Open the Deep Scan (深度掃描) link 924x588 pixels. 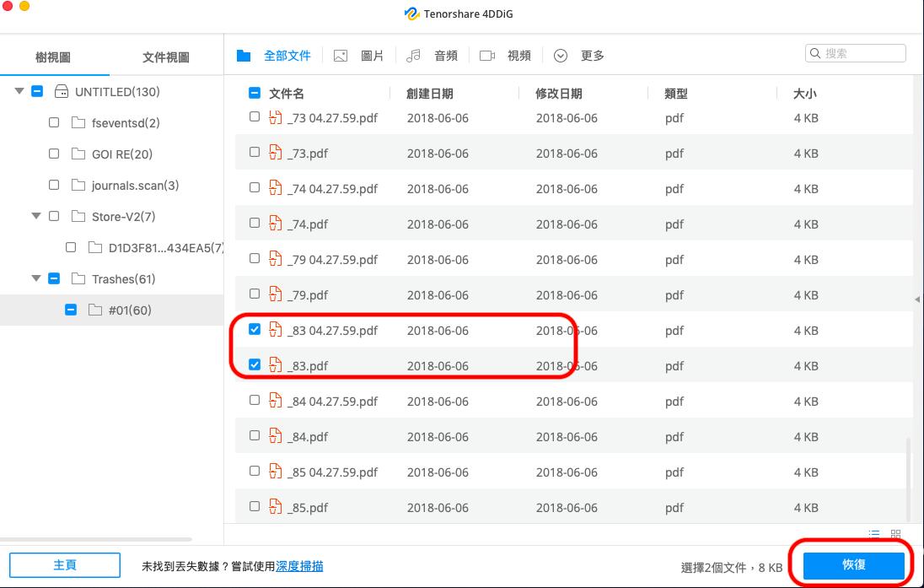pyautogui.click(x=299, y=566)
